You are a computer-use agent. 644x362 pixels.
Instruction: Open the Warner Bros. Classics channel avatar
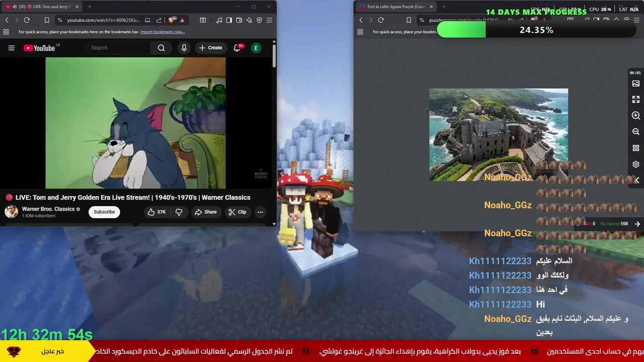[12, 212]
